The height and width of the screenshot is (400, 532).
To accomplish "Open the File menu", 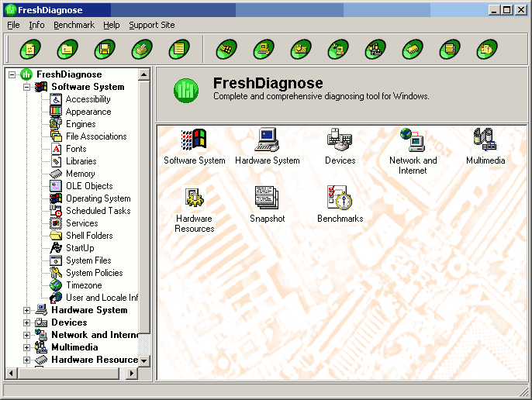I will click(13, 25).
